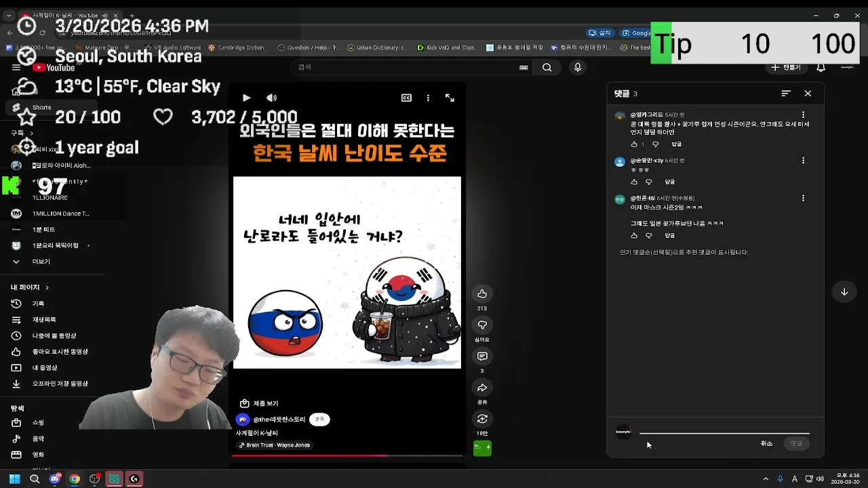
Task: Open 좋아요 표시한 동영상 (Liked videos)
Action: [x=60, y=352]
